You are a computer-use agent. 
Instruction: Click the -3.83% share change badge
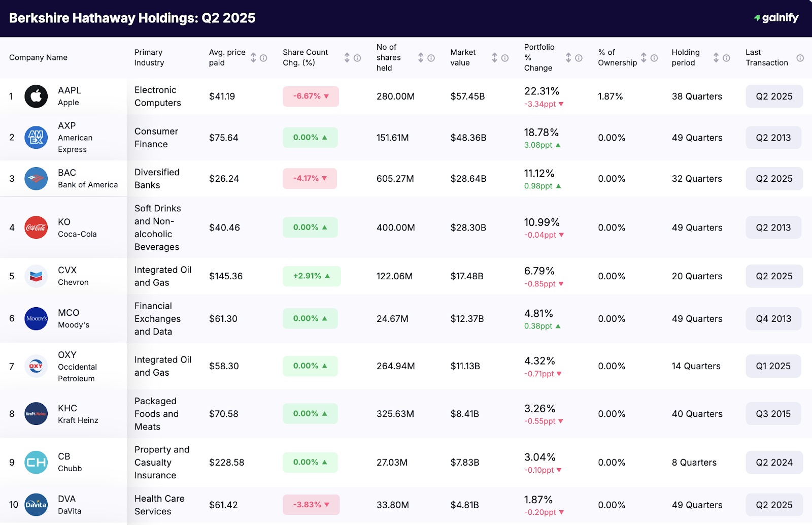(311, 505)
